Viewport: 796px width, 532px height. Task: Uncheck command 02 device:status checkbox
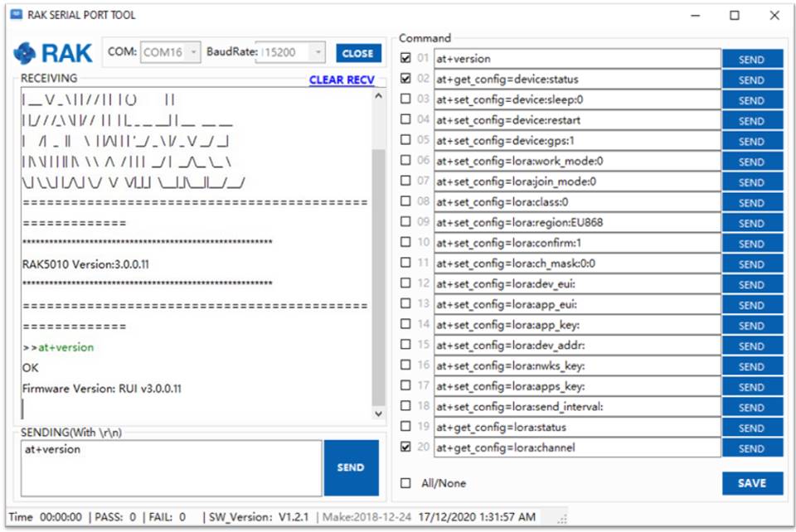405,78
